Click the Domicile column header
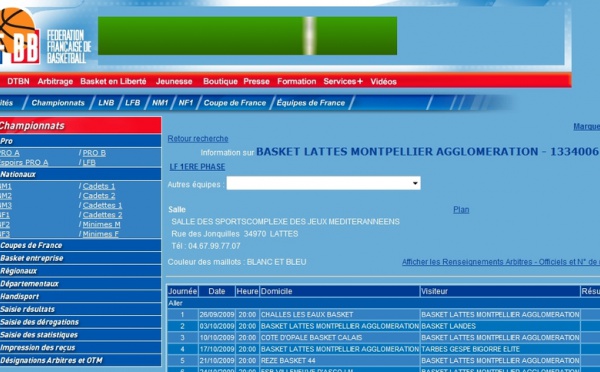This screenshot has width=600, height=372. [339, 291]
